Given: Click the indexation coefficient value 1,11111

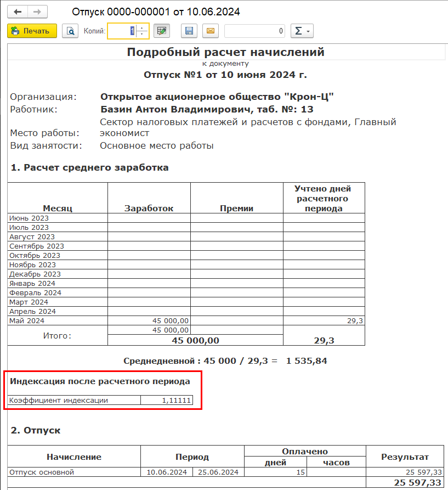Looking at the screenshot, I should (x=167, y=401).
